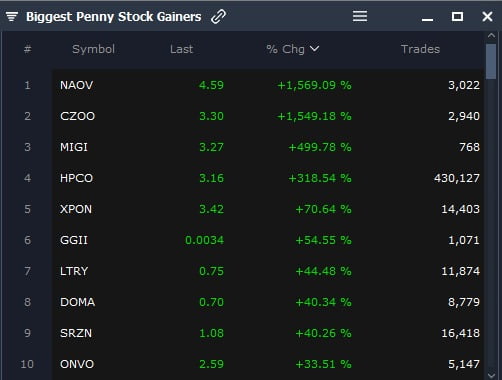Sort the table by Symbol column

coord(93,49)
